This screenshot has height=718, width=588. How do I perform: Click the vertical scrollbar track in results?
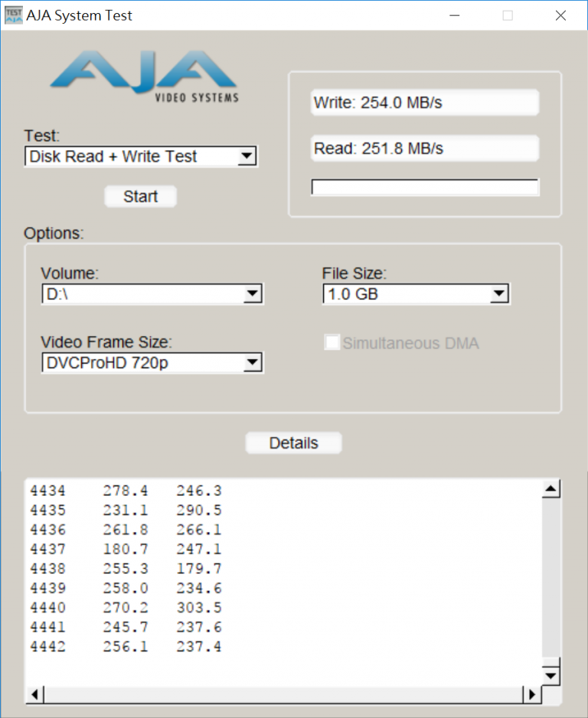550,577
